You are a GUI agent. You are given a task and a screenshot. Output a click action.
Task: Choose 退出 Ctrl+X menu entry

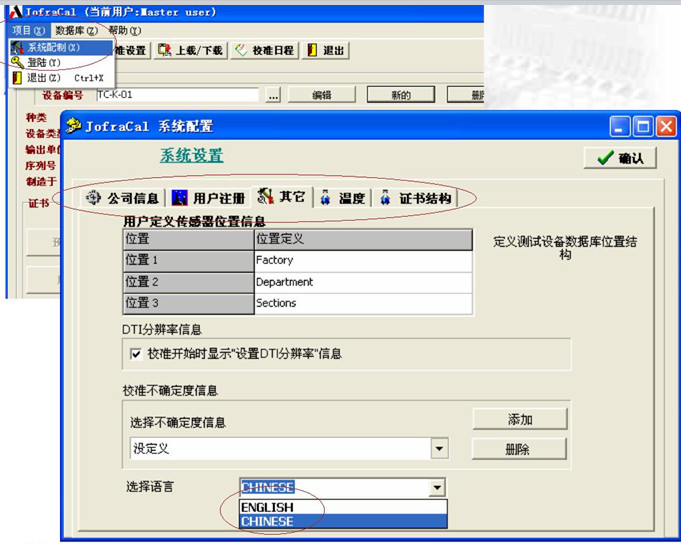pyautogui.click(x=61, y=78)
